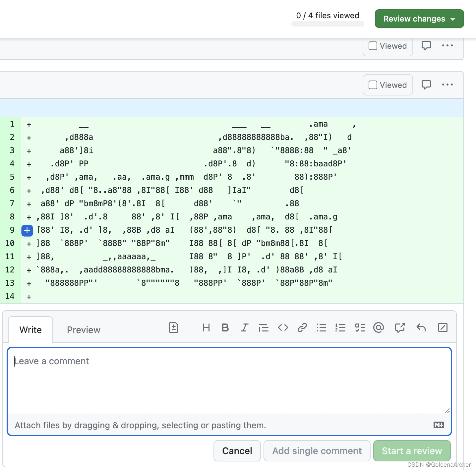Switch to the Write tab

point(30,330)
